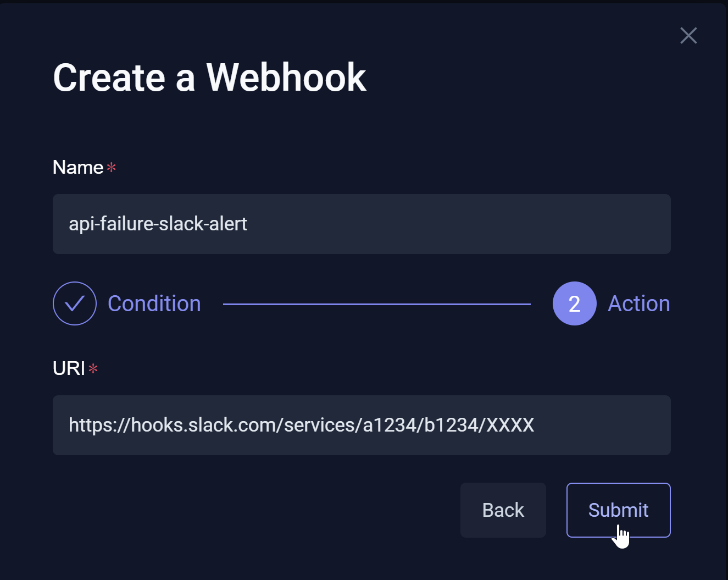
Task: Click the webhook Name input field
Action: tap(362, 224)
